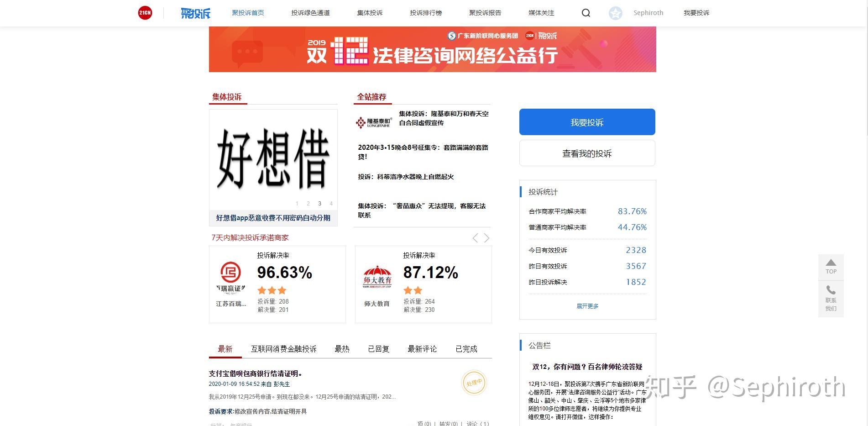Open 奢品惠众无法提现 collective complaint
Screen dimensions: 868x426
(x=422, y=210)
